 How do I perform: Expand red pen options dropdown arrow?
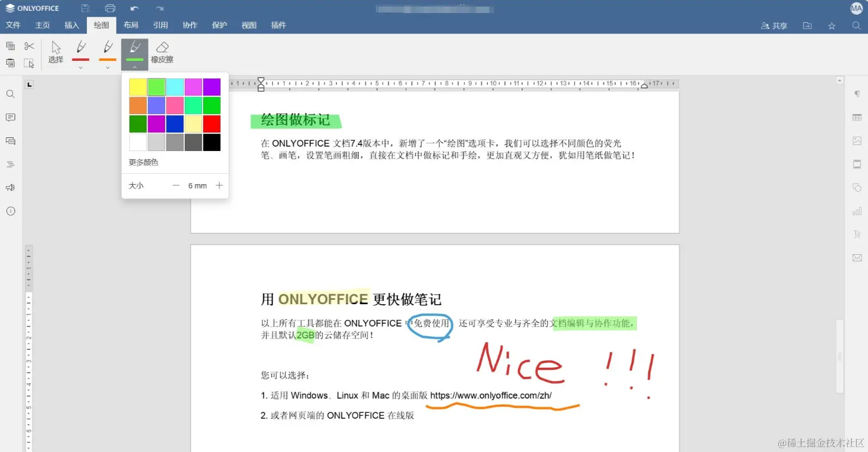[80, 67]
